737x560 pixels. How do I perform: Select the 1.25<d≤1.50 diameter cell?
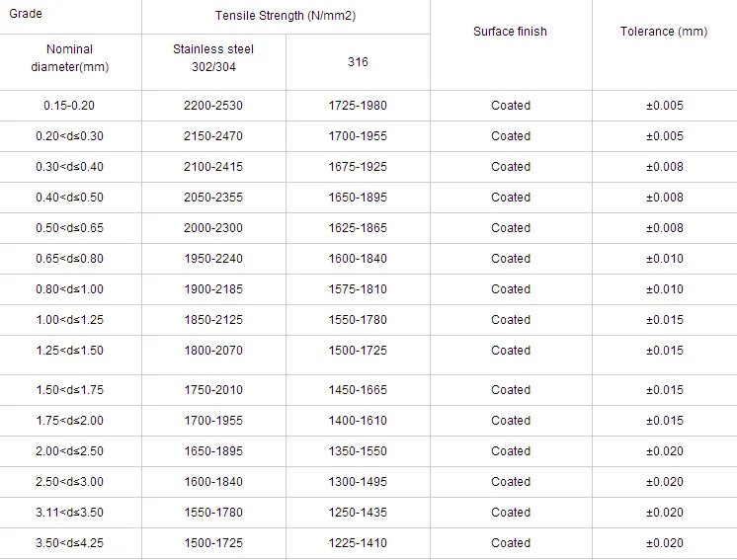pos(69,351)
